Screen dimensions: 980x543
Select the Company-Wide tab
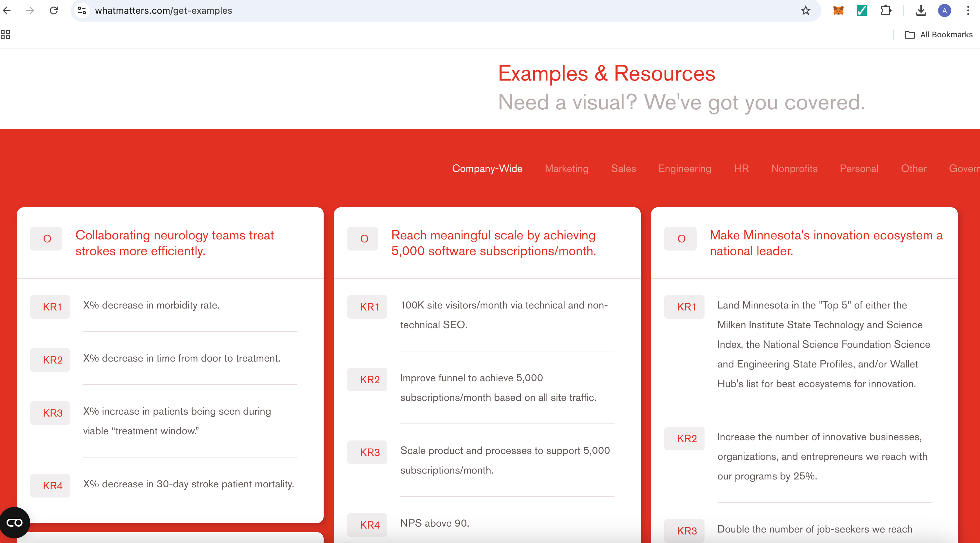click(487, 168)
